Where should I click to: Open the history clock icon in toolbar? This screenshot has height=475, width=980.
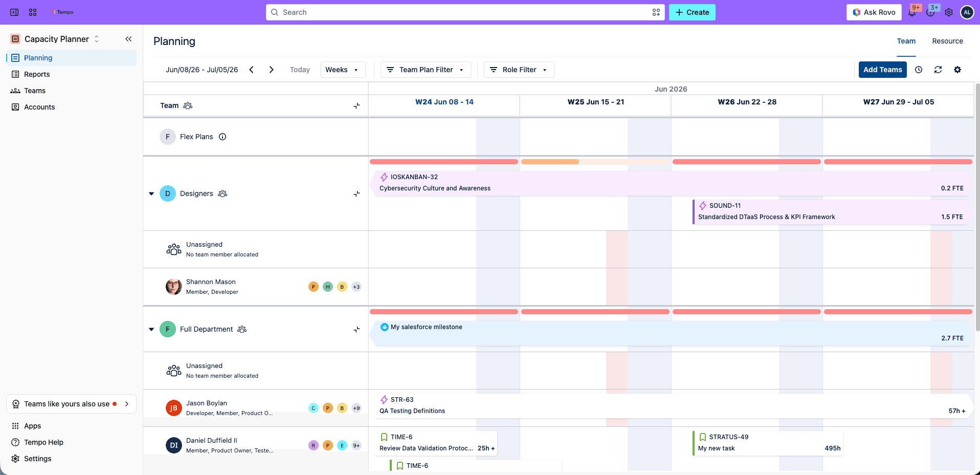point(919,70)
